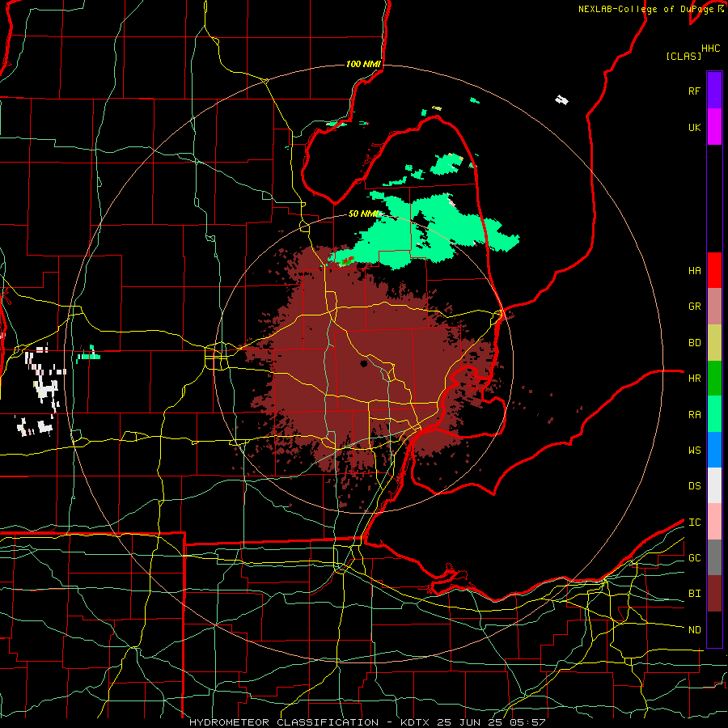Viewport: 728px width, 728px height.
Task: Click the HR dark green legend swatch
Action: click(714, 379)
